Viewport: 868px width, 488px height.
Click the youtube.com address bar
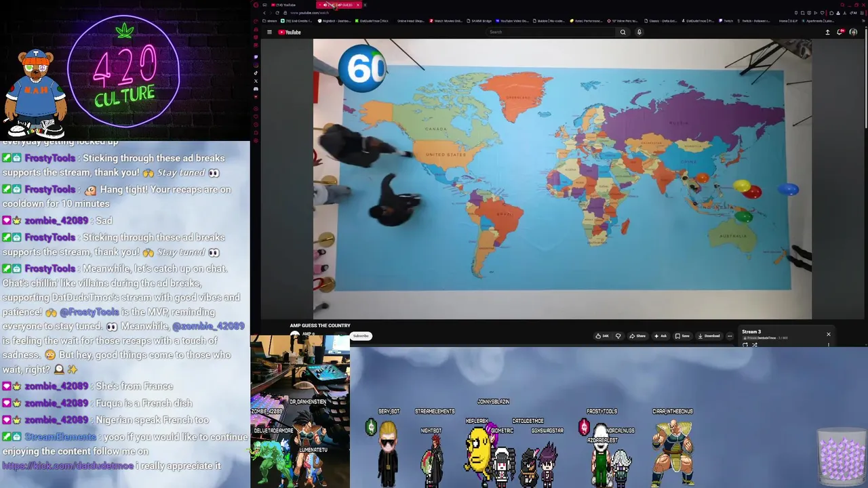click(309, 13)
